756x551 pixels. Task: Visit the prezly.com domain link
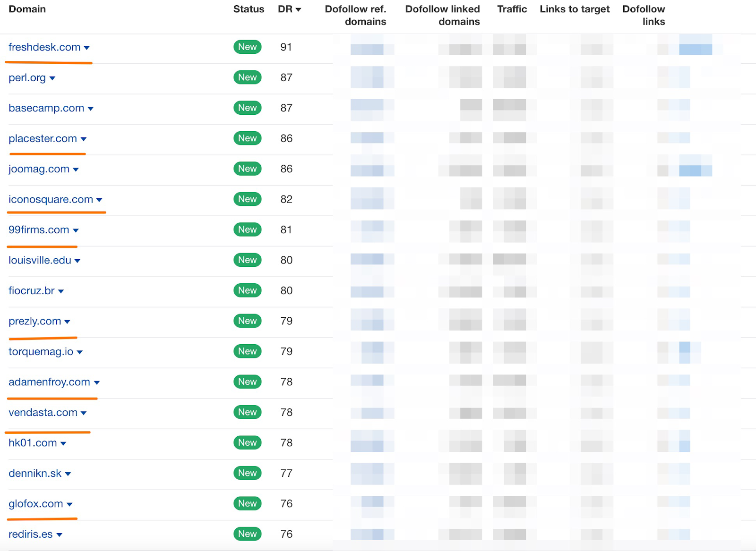[35, 322]
